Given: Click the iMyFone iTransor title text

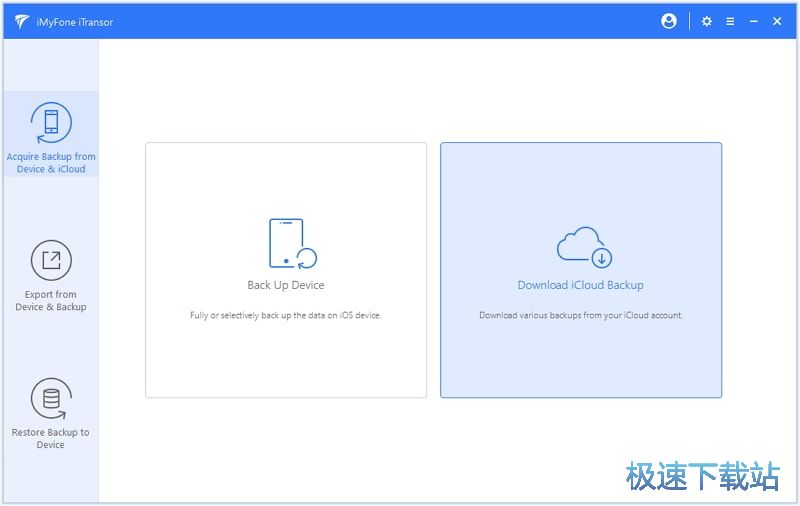Looking at the screenshot, I should [74, 22].
